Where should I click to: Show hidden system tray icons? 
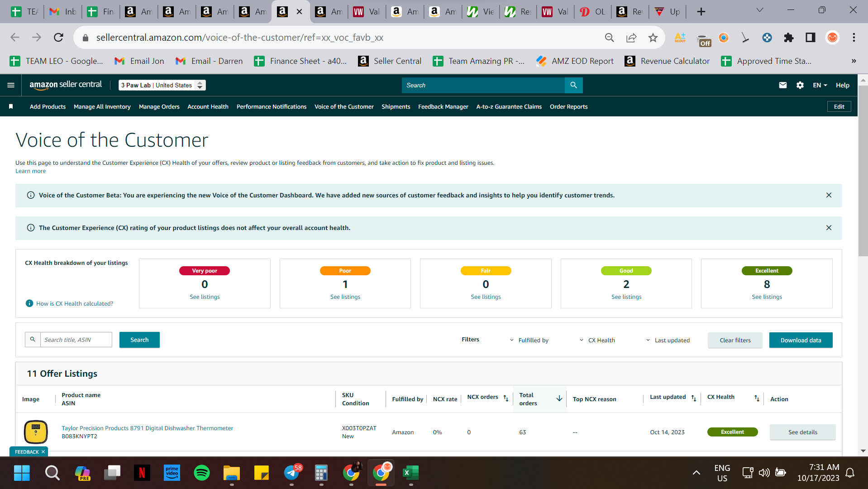(696, 473)
